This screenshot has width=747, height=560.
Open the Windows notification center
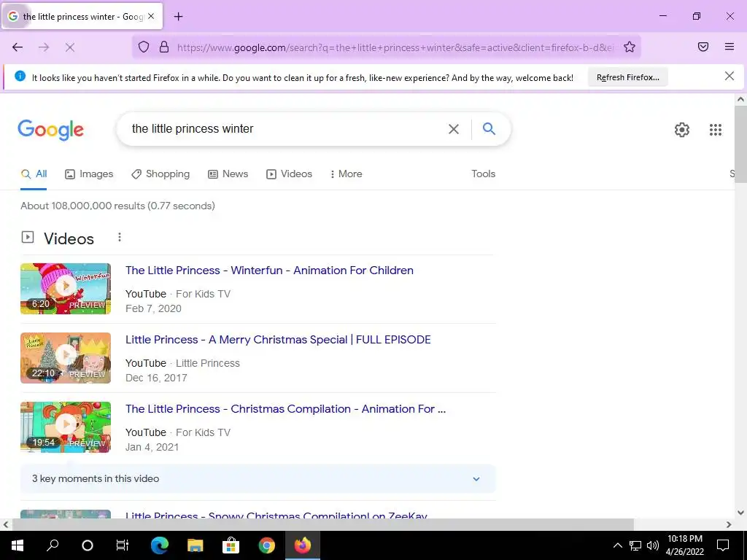click(x=723, y=545)
